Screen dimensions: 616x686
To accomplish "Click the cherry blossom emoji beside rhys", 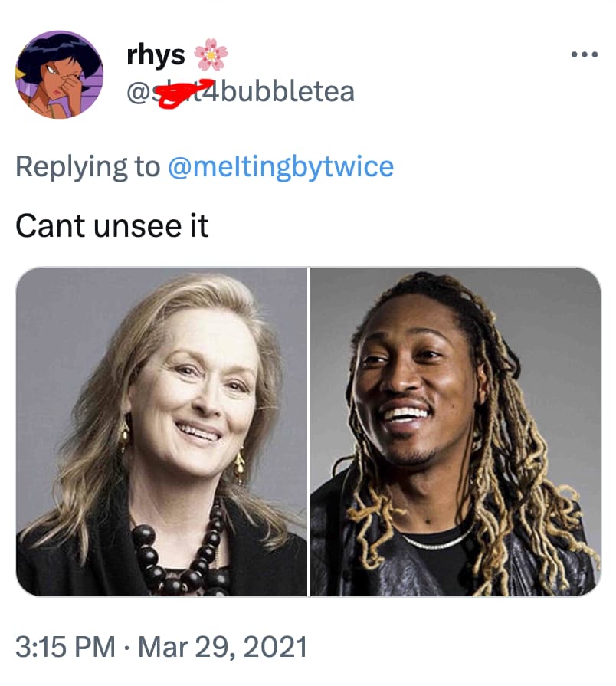I will [x=211, y=55].
